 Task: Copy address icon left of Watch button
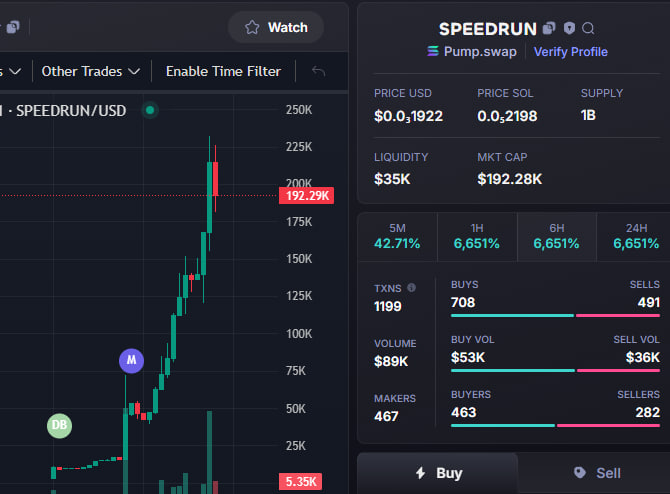[x=13, y=27]
